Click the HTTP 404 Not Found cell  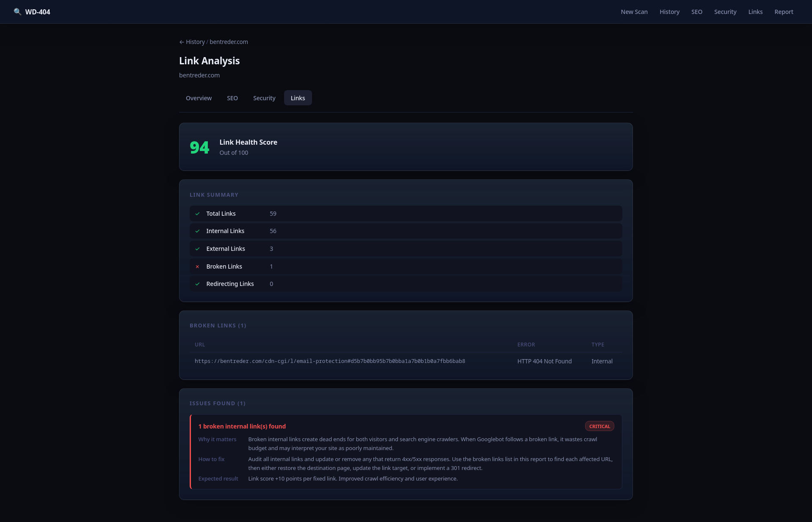click(544, 361)
